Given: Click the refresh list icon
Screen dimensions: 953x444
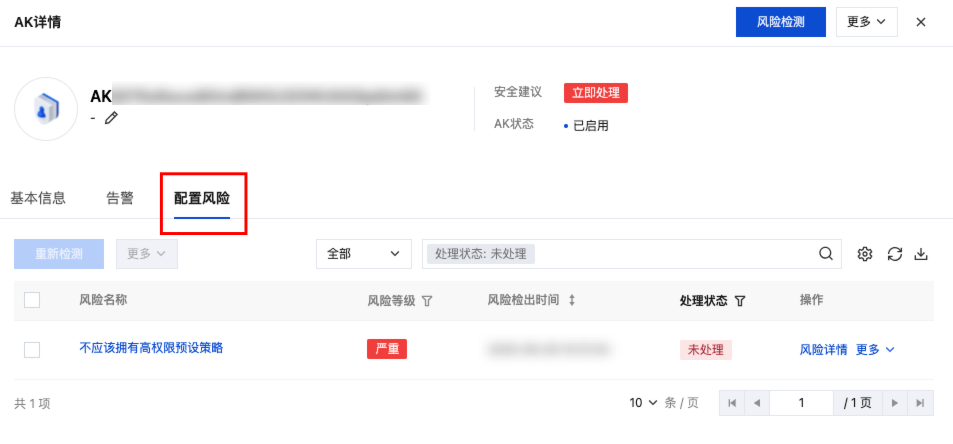Looking at the screenshot, I should tap(894, 254).
